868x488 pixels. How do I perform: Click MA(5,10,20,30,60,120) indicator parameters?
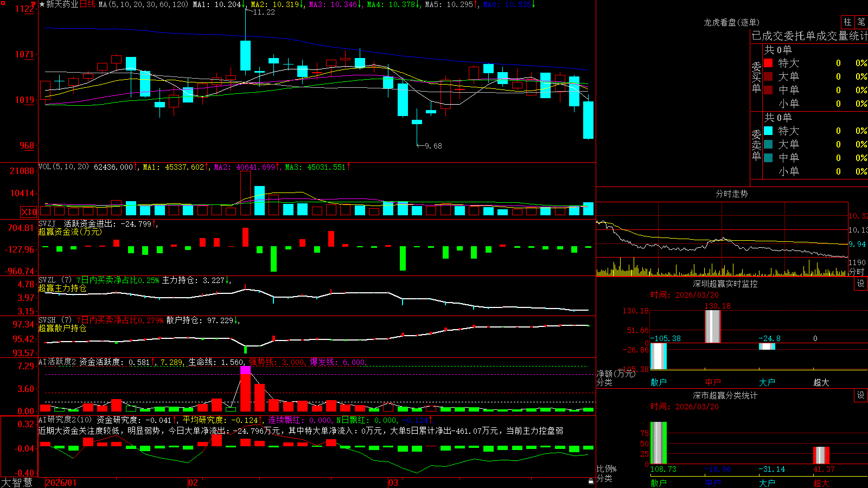tap(144, 4)
